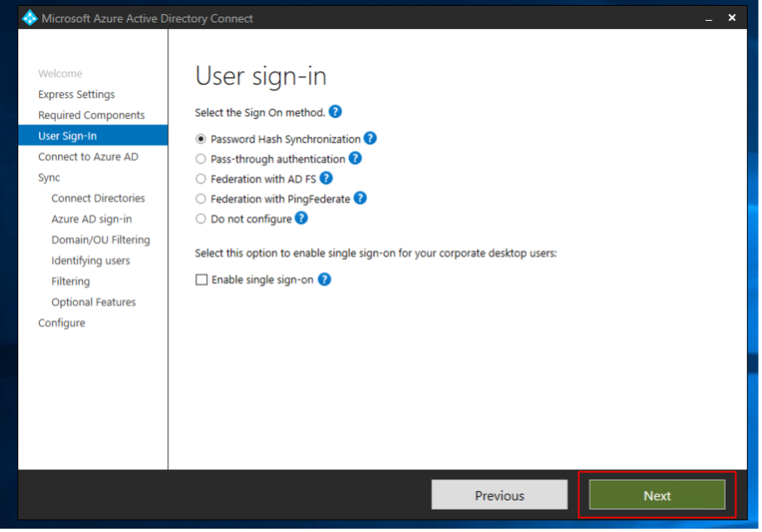Open Identifying users sub-step

coord(91,261)
